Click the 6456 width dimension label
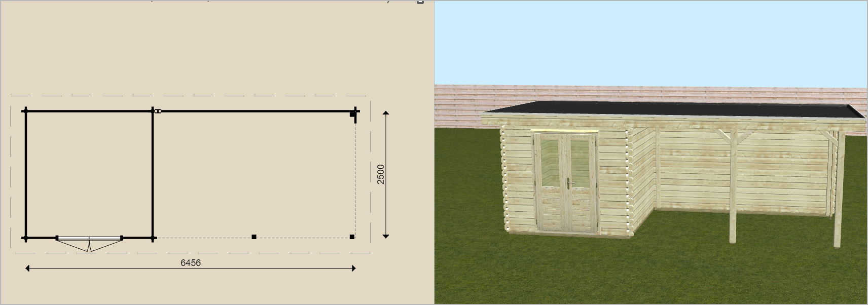Image resolution: width=868 pixels, height=305 pixels. click(x=191, y=262)
